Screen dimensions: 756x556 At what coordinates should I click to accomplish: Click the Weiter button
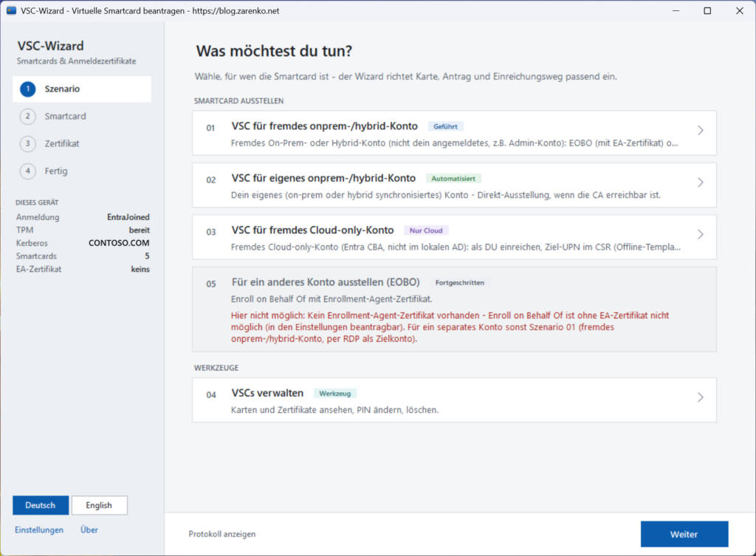tap(684, 535)
